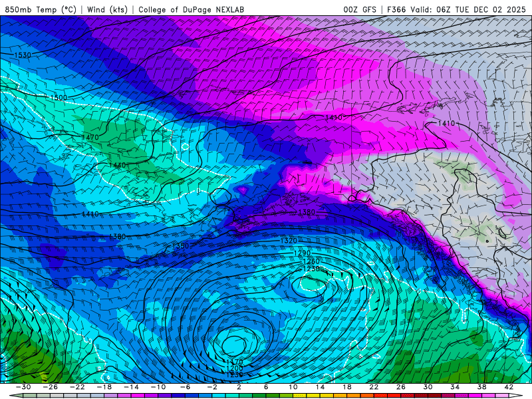Click the positive "6" color scale label
Viewport: 532px width, 399px height.
pyautogui.click(x=266, y=387)
